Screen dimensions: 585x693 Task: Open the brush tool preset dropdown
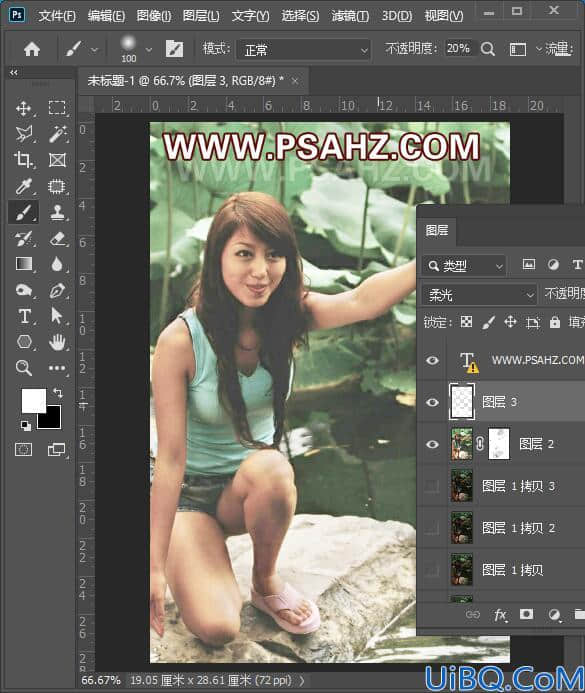pyautogui.click(x=94, y=50)
